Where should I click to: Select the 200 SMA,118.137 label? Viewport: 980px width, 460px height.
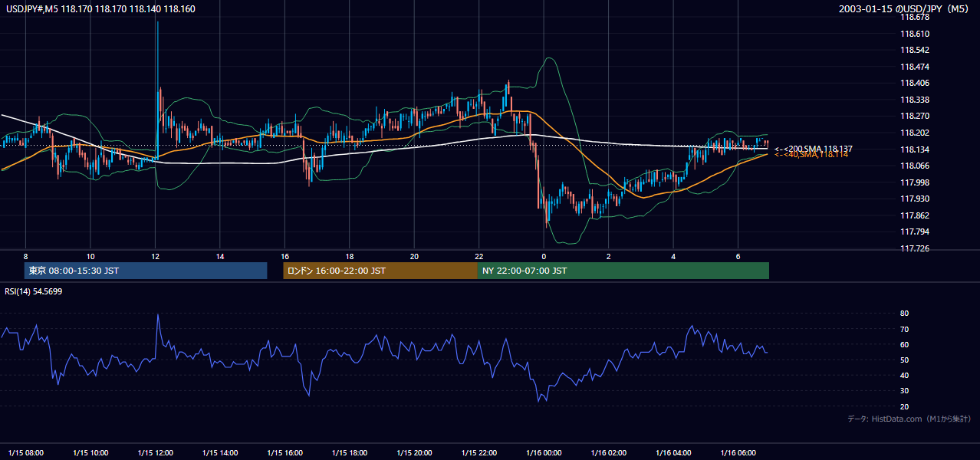point(814,149)
